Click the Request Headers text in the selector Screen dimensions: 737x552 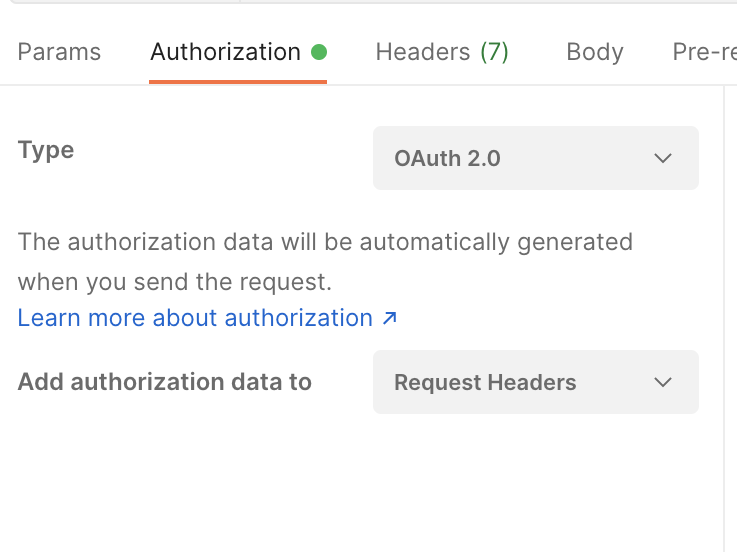[485, 382]
